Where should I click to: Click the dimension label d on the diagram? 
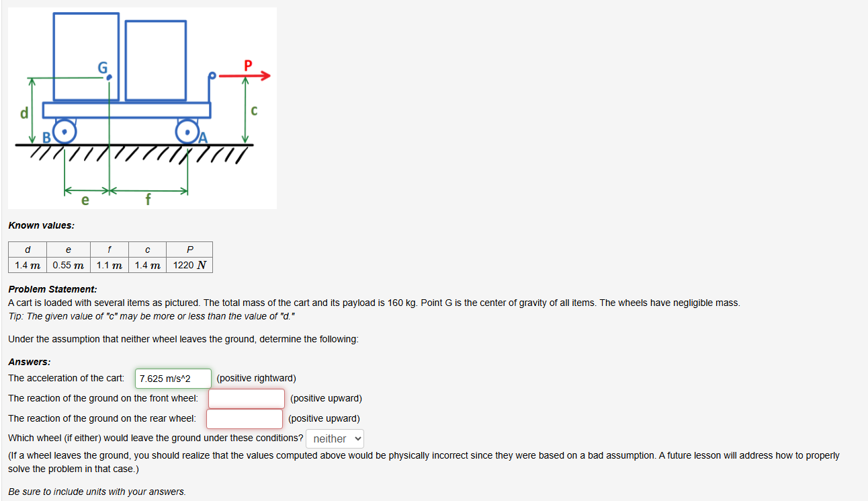pyautogui.click(x=24, y=112)
